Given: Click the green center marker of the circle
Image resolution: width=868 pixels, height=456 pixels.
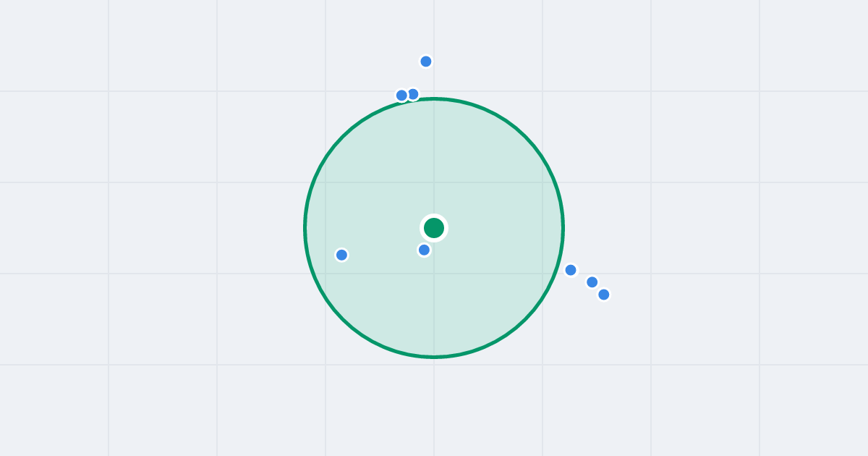Looking at the screenshot, I should [x=434, y=228].
